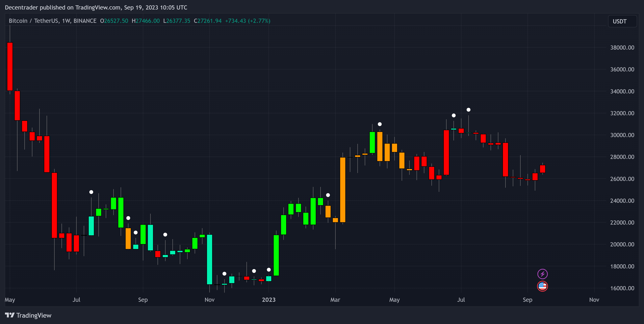This screenshot has width=644, height=324.
Task: Click the US flag economic event icon
Action: (x=542, y=286)
